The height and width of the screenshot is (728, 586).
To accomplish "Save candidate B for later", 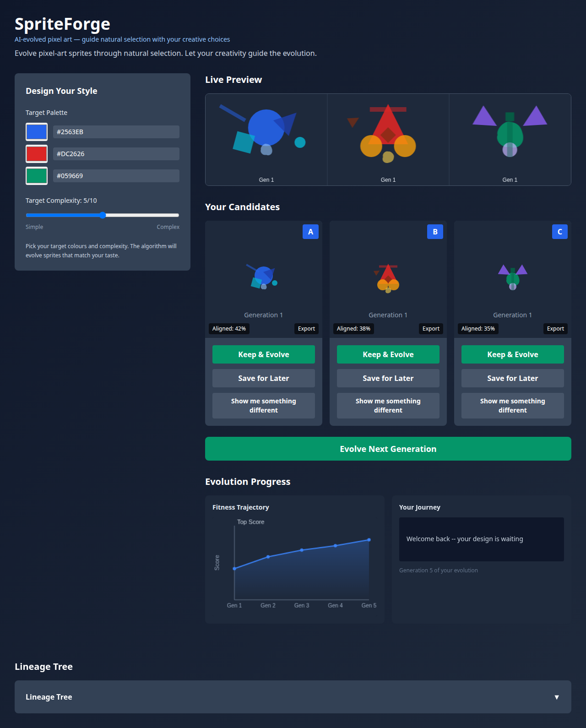I will point(388,378).
